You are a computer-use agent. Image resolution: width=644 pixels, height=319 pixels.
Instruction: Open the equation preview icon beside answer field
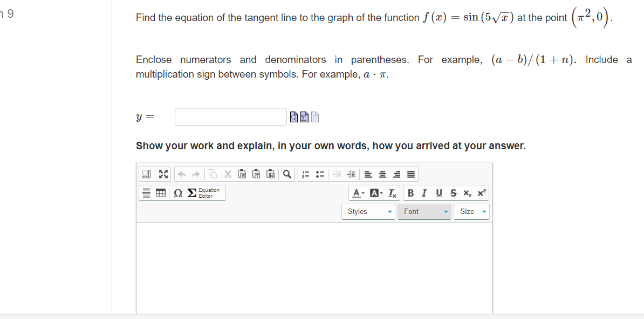tap(294, 116)
